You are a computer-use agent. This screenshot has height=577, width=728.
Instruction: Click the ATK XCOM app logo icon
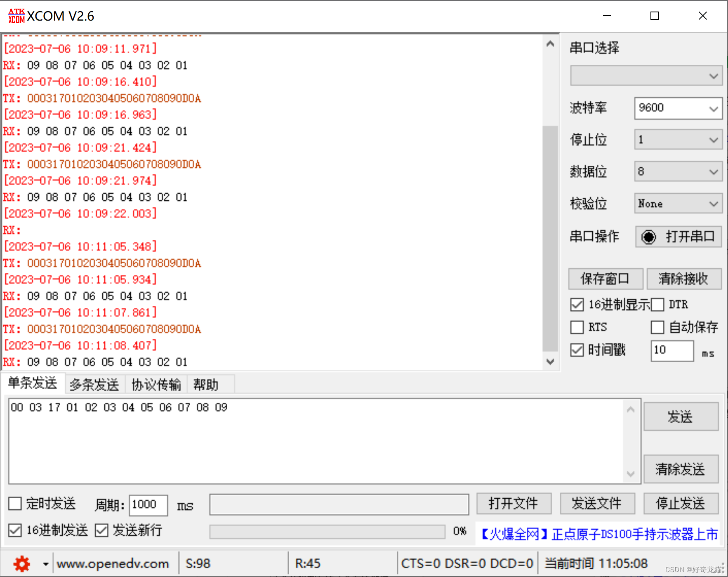click(x=16, y=16)
